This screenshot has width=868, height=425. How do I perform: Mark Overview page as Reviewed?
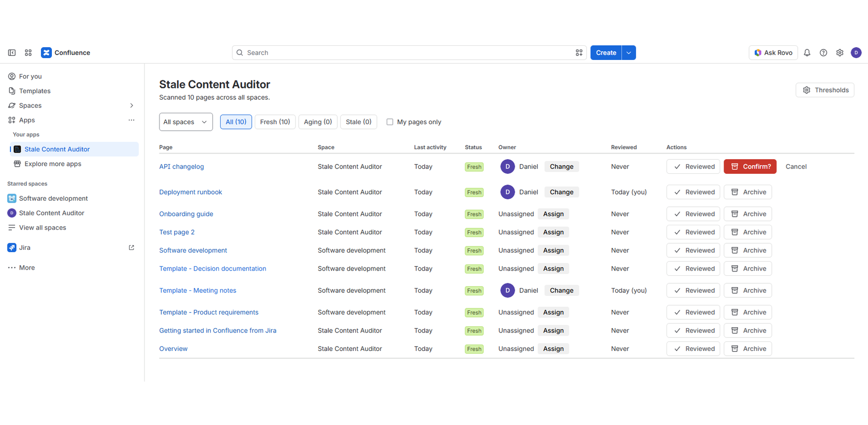(x=693, y=349)
